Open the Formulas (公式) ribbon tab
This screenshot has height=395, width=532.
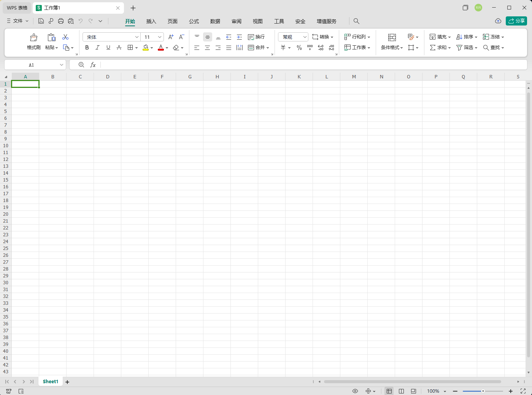[194, 21]
